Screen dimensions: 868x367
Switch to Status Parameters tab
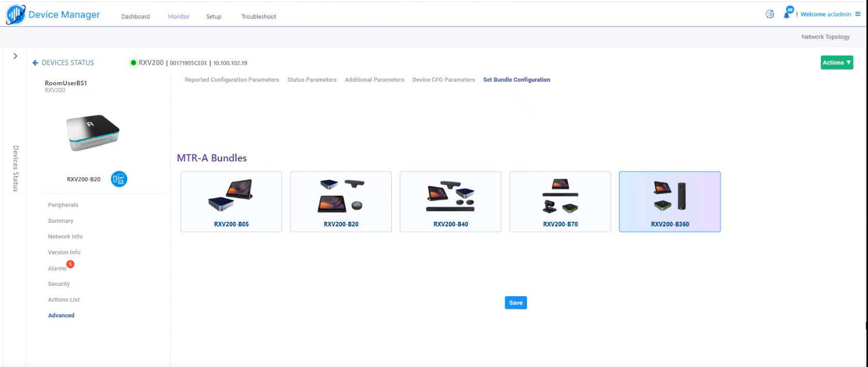tap(312, 80)
